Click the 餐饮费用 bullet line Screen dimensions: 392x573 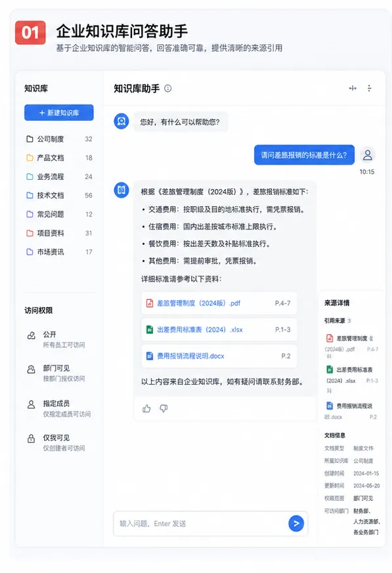pyautogui.click(x=206, y=244)
